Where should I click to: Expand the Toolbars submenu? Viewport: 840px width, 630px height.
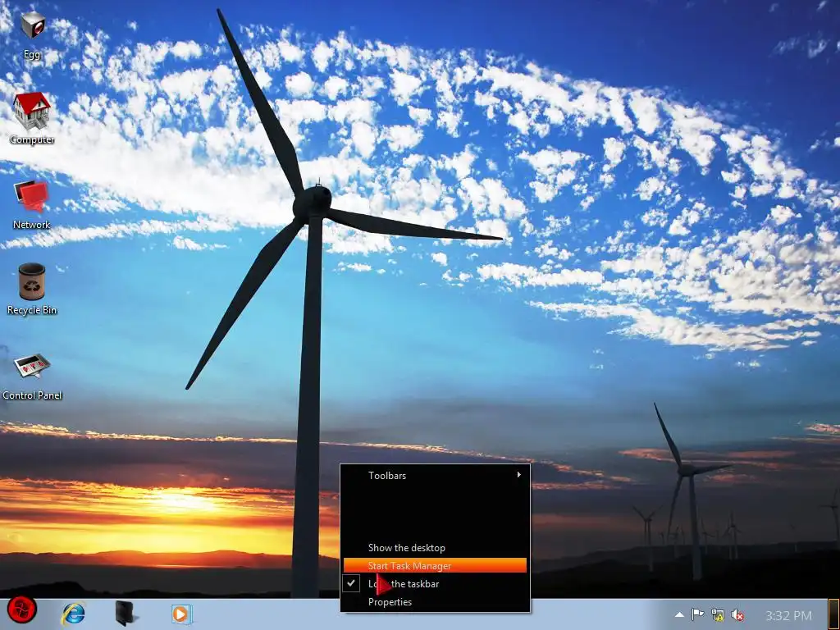(x=435, y=476)
